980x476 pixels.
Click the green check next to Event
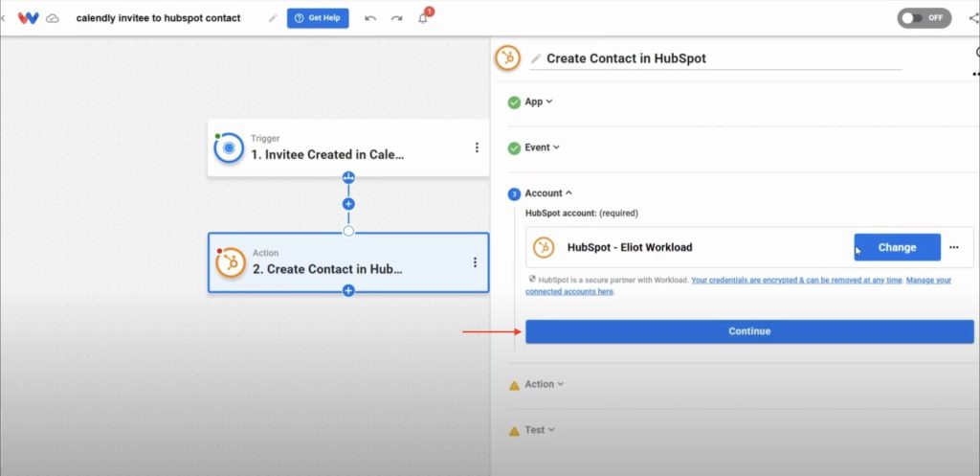514,148
